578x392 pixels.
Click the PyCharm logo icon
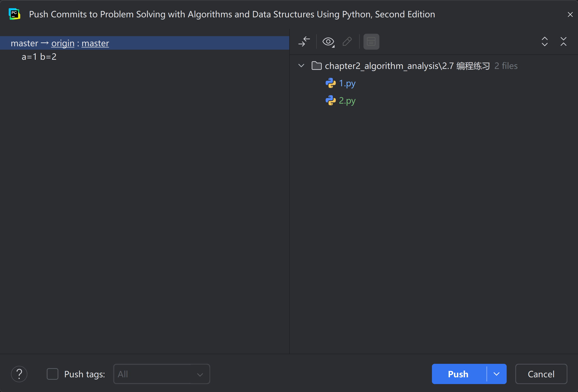pos(14,14)
